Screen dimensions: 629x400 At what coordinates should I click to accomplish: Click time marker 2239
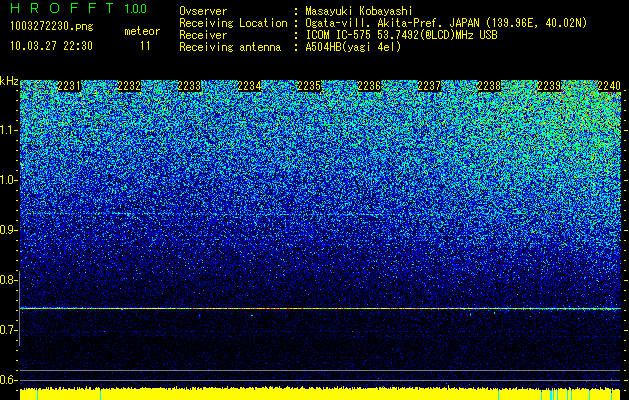click(549, 86)
